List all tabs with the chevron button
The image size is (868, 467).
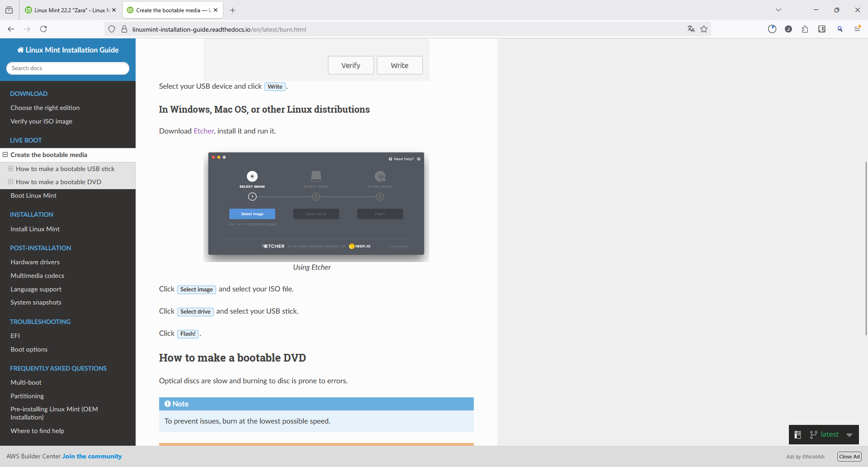tap(778, 10)
